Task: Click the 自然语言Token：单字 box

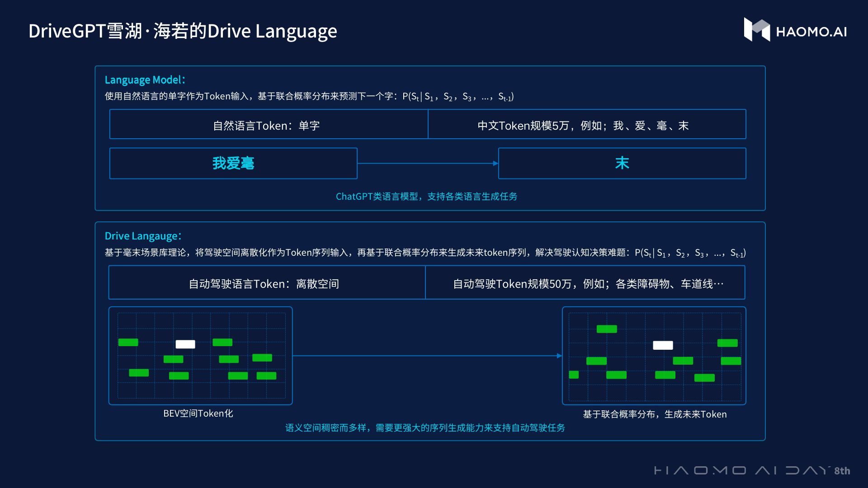Action: [269, 124]
